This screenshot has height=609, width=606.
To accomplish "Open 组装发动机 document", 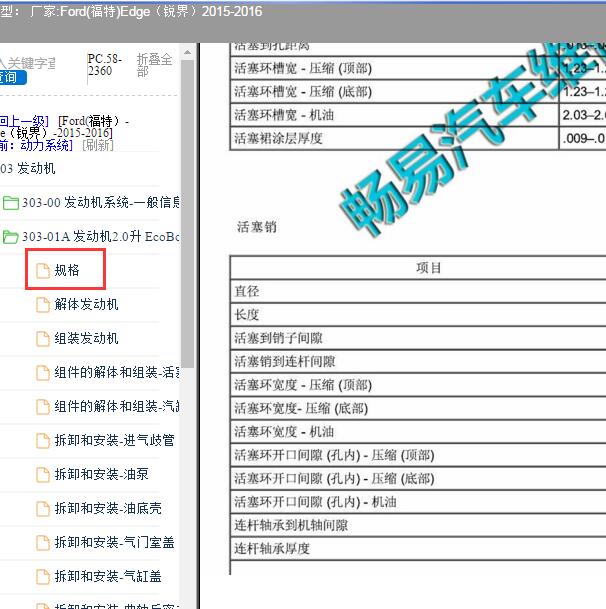I will pyautogui.click(x=86, y=338).
